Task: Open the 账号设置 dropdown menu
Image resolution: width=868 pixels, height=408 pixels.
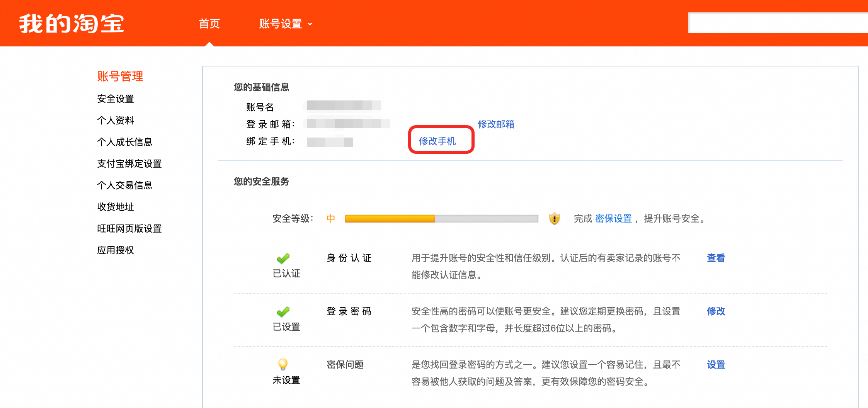Action: point(285,24)
